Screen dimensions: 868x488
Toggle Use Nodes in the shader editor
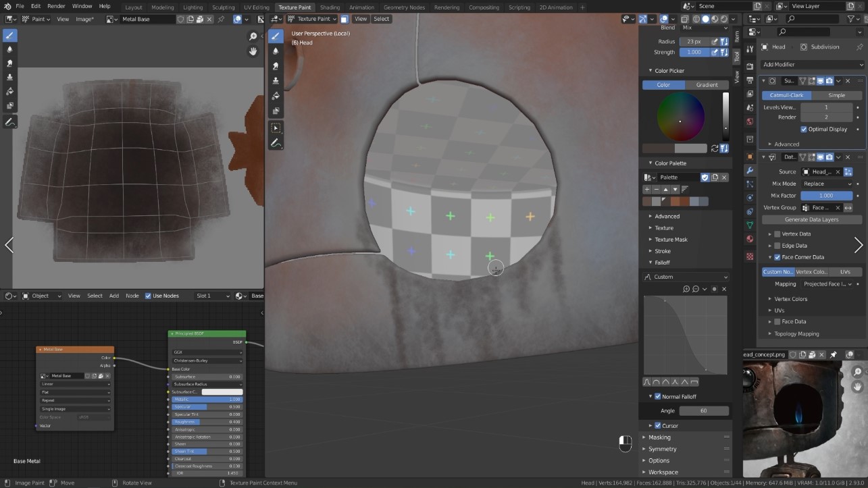pos(147,295)
